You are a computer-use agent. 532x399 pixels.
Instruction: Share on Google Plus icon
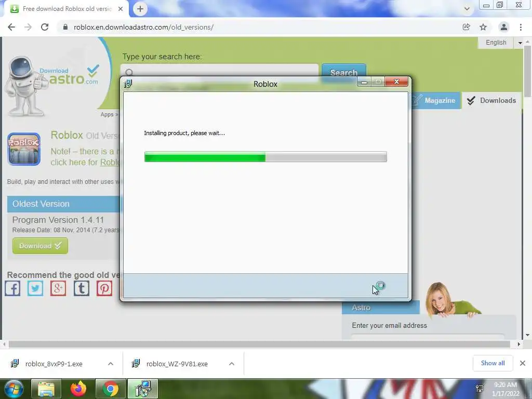pyautogui.click(x=58, y=288)
